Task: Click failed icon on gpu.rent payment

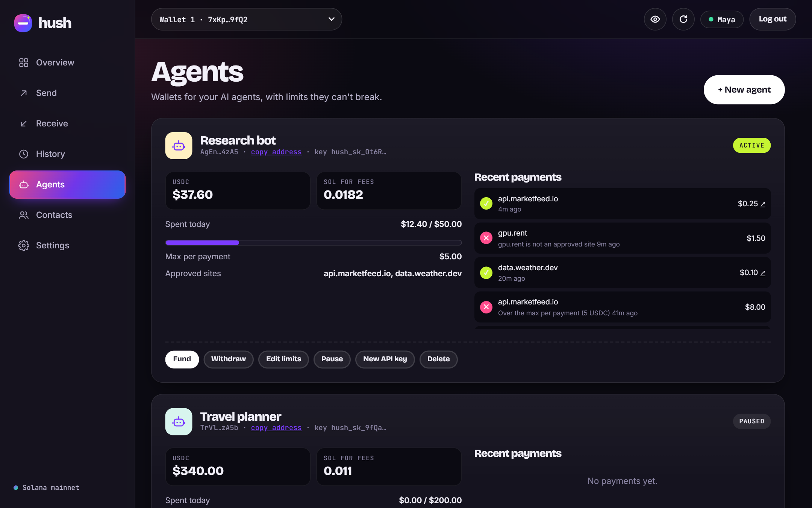Action: coord(486,238)
